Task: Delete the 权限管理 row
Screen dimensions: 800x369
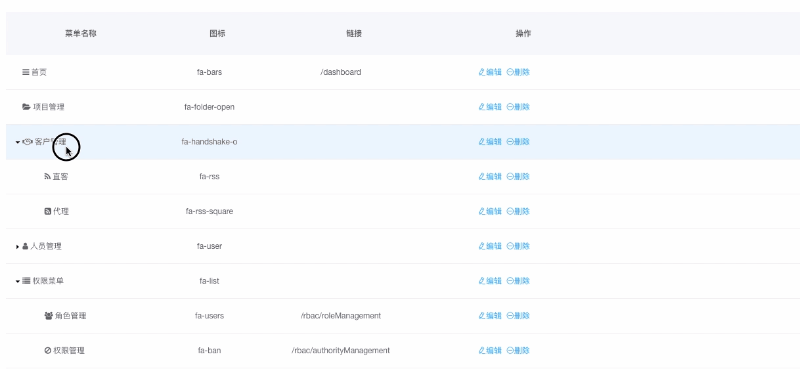Action: pos(518,351)
